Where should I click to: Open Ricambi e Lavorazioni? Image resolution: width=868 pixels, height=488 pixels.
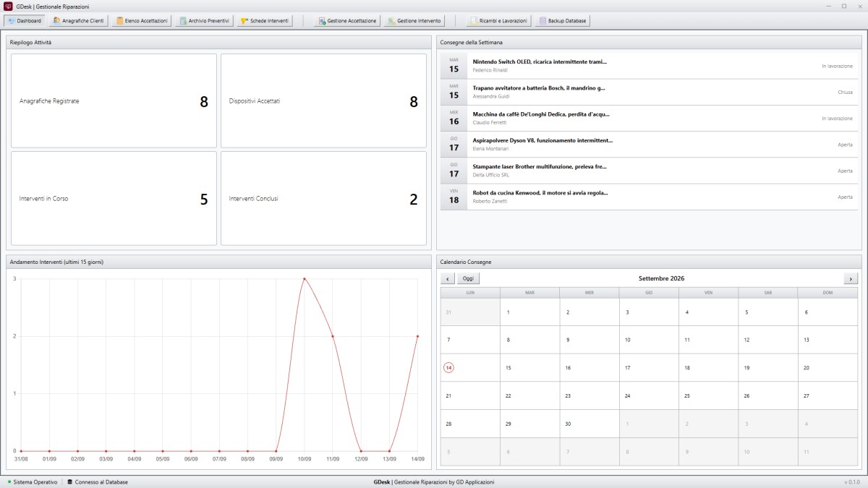coord(498,21)
